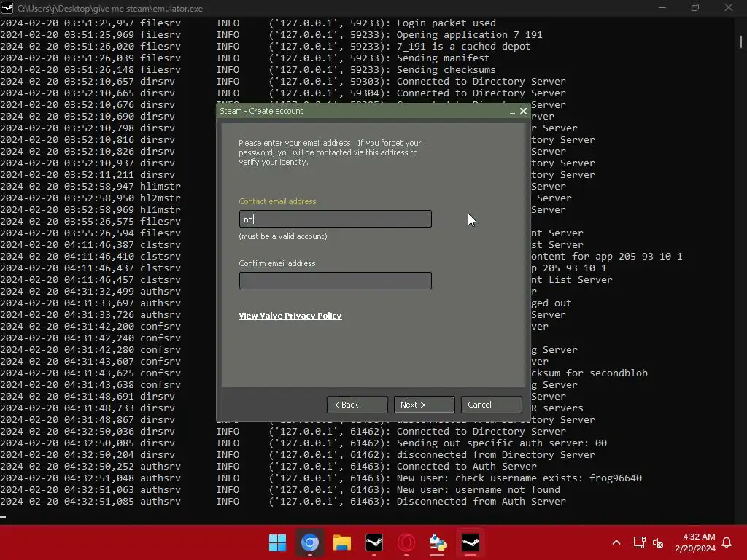Close the Steam Create account dialog
The image size is (747, 560).
point(523,111)
